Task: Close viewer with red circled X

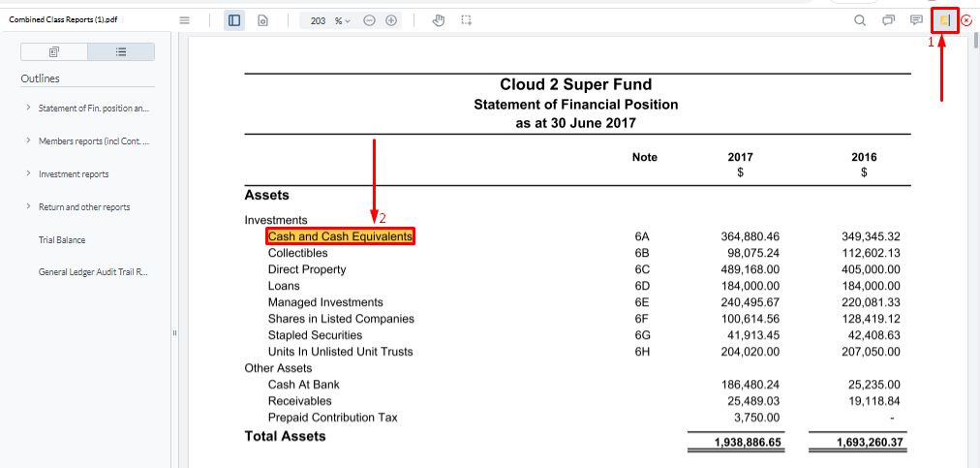Action: click(x=966, y=20)
